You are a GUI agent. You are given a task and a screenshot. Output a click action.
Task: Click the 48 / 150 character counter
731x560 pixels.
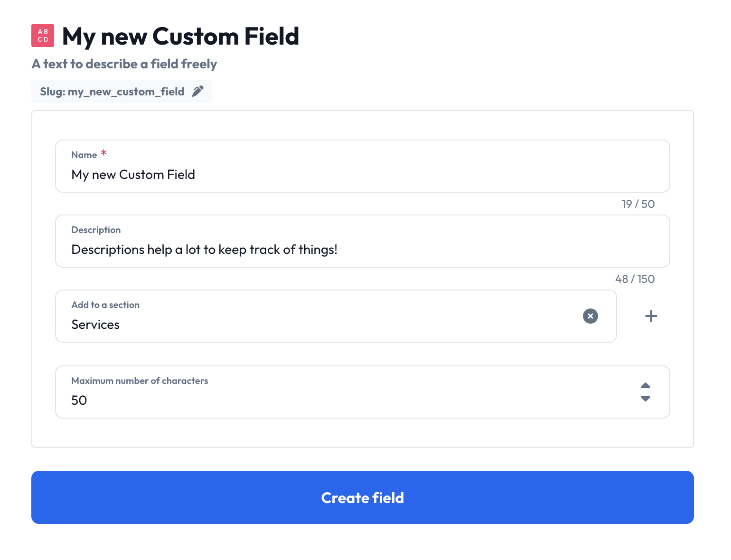(635, 279)
